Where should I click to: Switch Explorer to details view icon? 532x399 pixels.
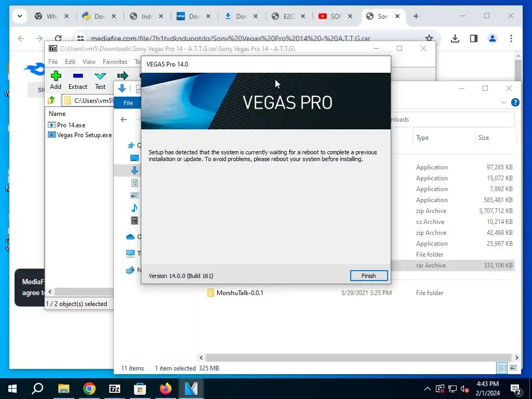coord(502,368)
